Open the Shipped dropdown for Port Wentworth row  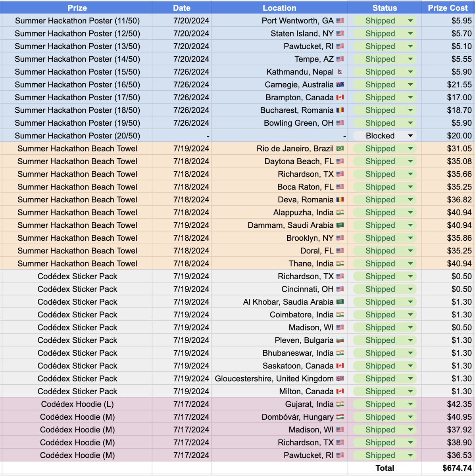pyautogui.click(x=410, y=21)
